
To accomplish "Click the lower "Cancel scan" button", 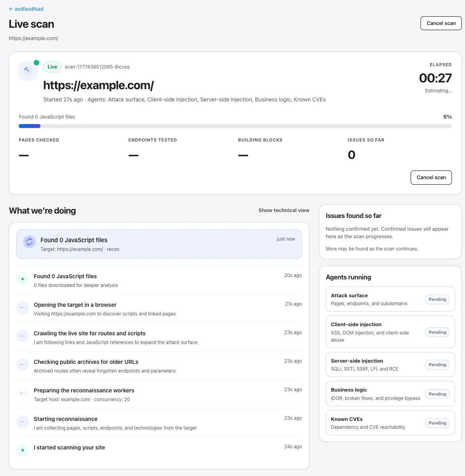I will (x=431, y=177).
